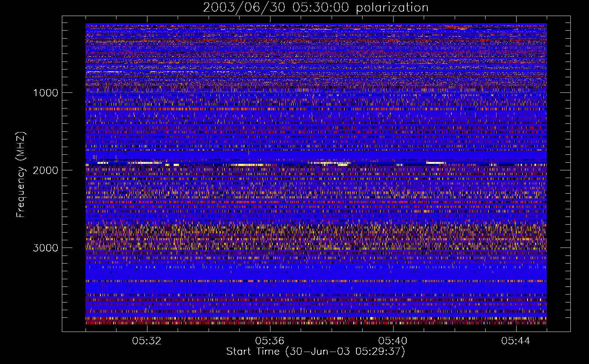
Task: Click the plot title '2003/06/30 05:30:00 polarization'
Action: (x=316, y=8)
